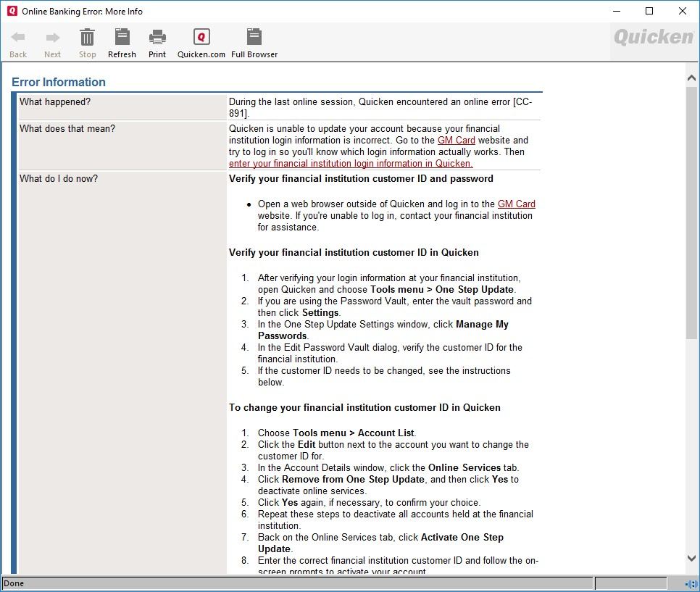Open the GM Card link in meaning section
This screenshot has width=700, height=592.
(457, 141)
